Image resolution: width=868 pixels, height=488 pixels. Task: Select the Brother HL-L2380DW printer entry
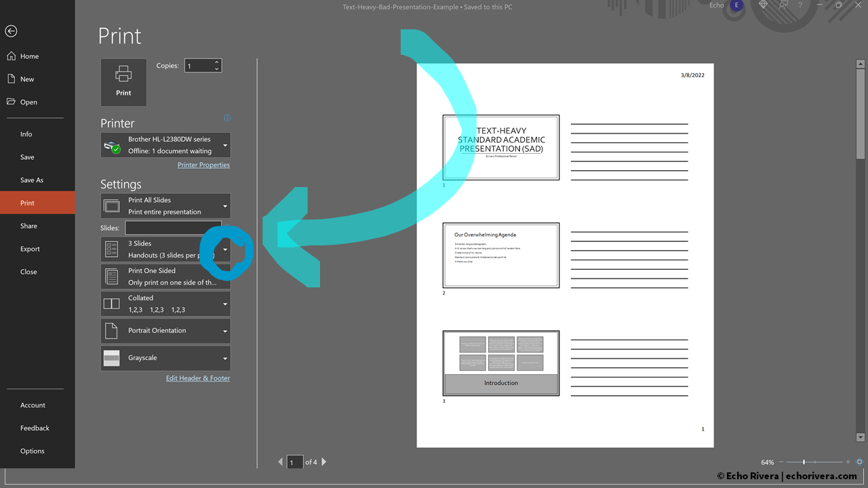coord(165,144)
